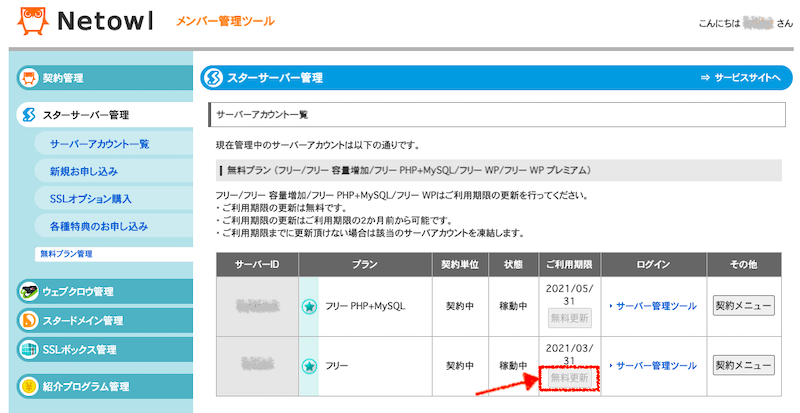Click the プラン column header
This screenshot has width=800, height=413.
[365, 264]
